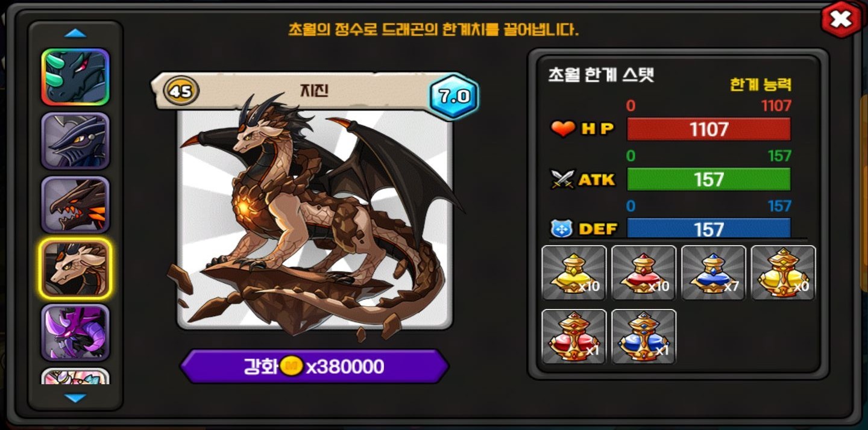Choose the highlighted brown earth dragon thumbnail
The height and width of the screenshot is (430, 868).
pos(75,269)
